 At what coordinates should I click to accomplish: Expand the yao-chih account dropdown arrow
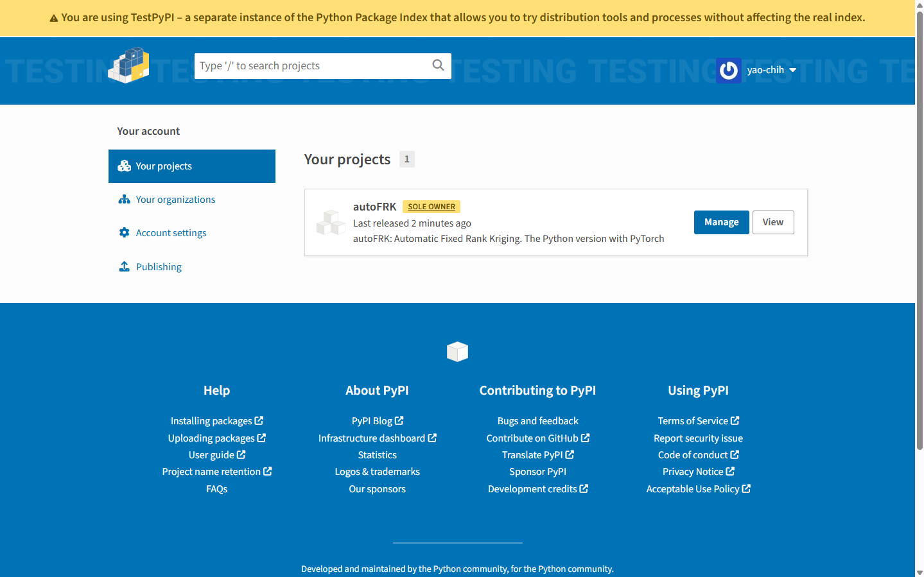click(793, 70)
